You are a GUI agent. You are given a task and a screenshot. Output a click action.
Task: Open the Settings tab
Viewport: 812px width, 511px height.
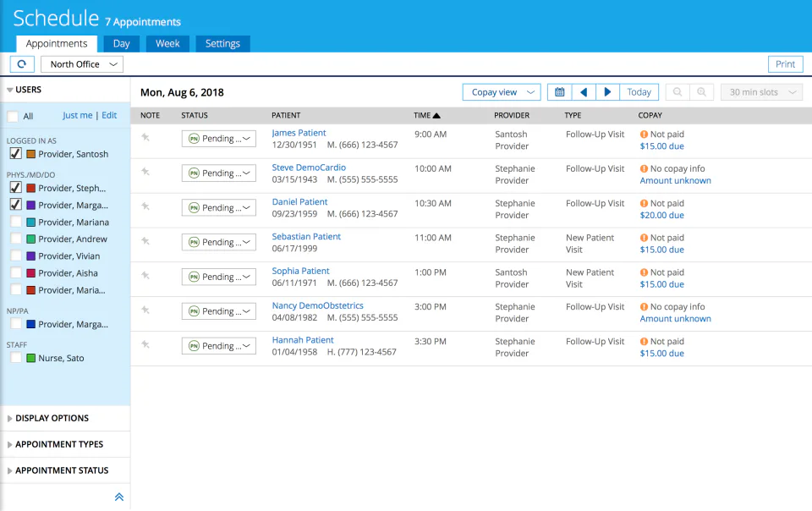pyautogui.click(x=222, y=42)
